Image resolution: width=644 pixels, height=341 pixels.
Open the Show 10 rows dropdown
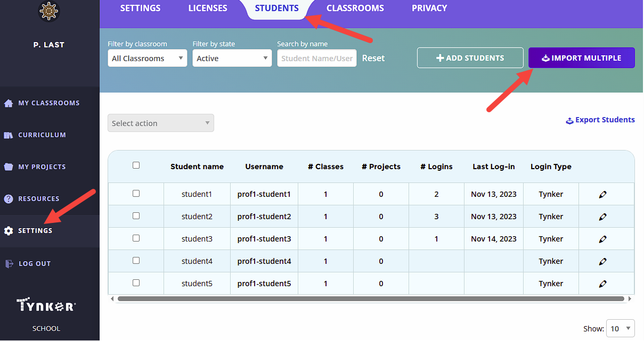pos(621,329)
